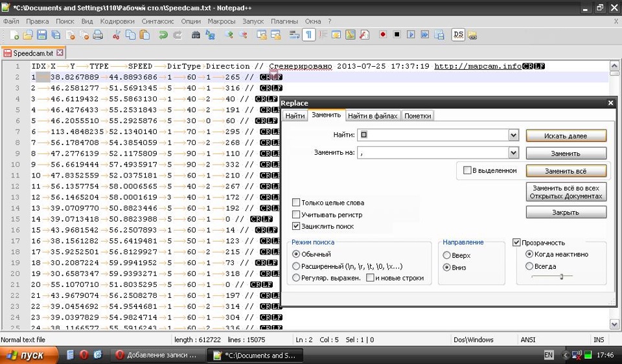Image resolution: width=622 pixels, height=364 pixels.
Task: Zoom out using the toolbar zoom icon
Action: [243, 35]
